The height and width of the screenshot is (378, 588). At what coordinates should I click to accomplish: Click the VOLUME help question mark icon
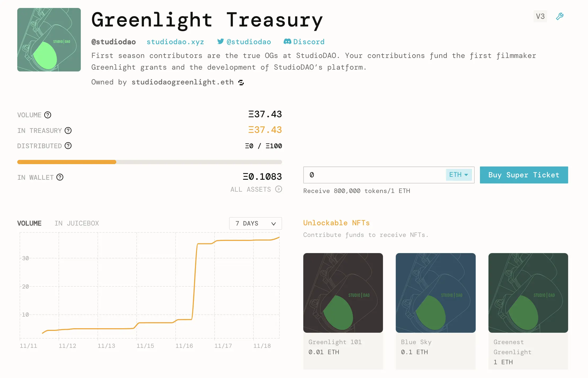(48, 115)
